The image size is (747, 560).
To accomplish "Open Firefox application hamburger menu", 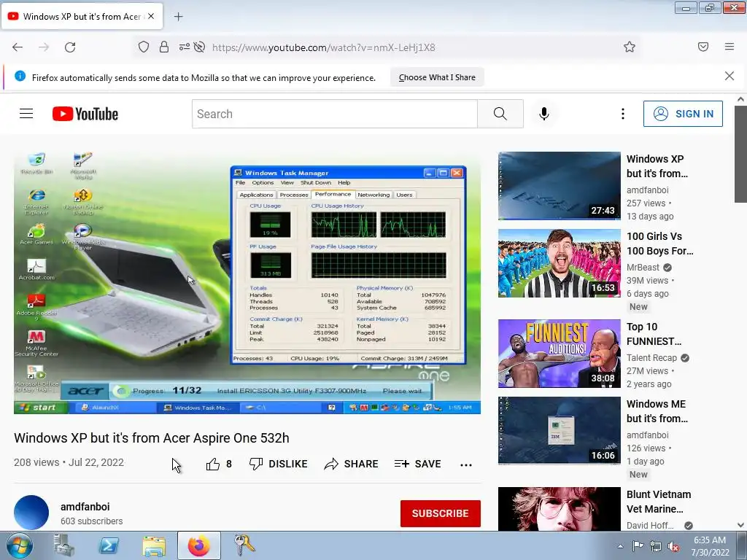I will click(729, 47).
